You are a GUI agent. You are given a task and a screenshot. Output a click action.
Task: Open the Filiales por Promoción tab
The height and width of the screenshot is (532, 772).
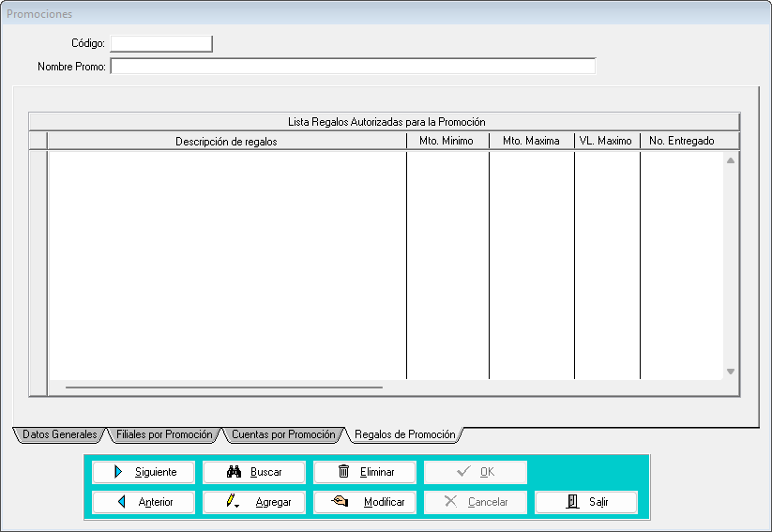(x=163, y=435)
